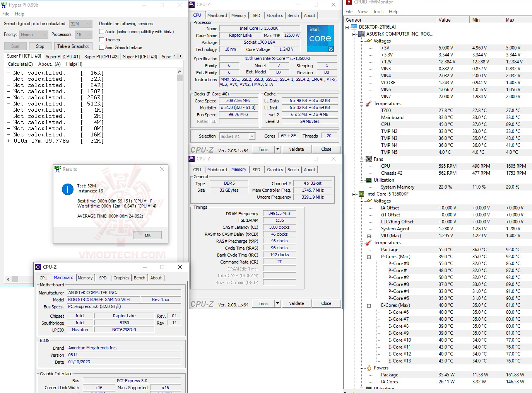Collapse the DESKTOP-2TR6LAI tree node
This screenshot has width=532, height=393.
click(347, 27)
